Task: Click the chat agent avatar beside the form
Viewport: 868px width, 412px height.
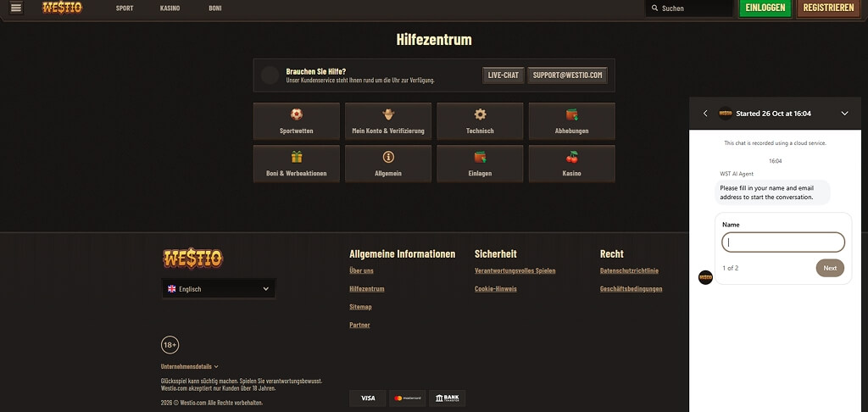Action: pyautogui.click(x=705, y=277)
